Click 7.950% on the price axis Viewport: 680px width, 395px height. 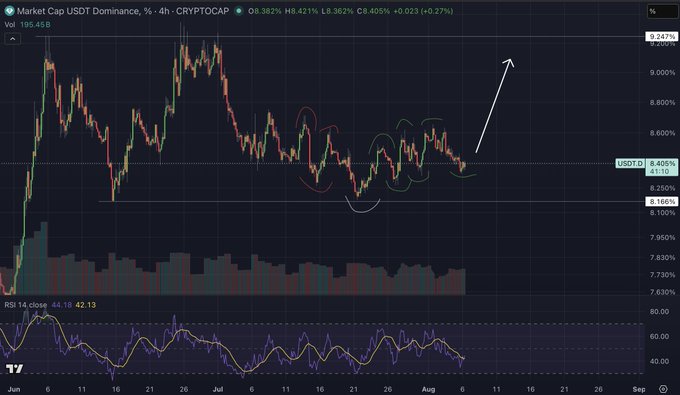coord(662,238)
